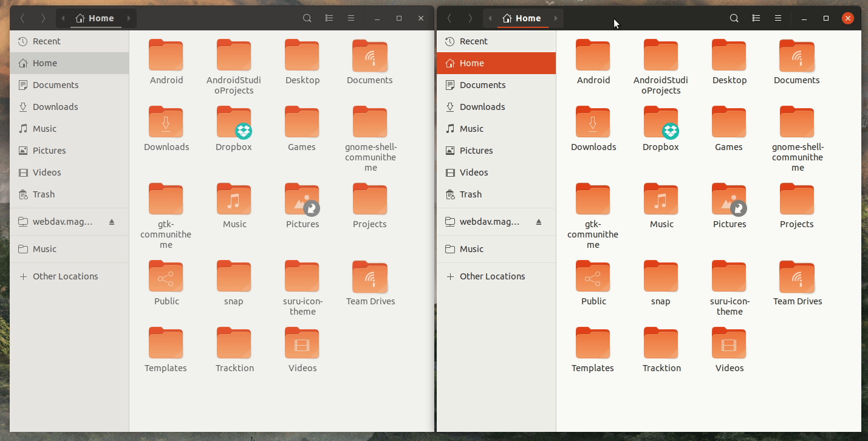Go forward in left window
This screenshot has height=441, width=868.
click(x=43, y=18)
